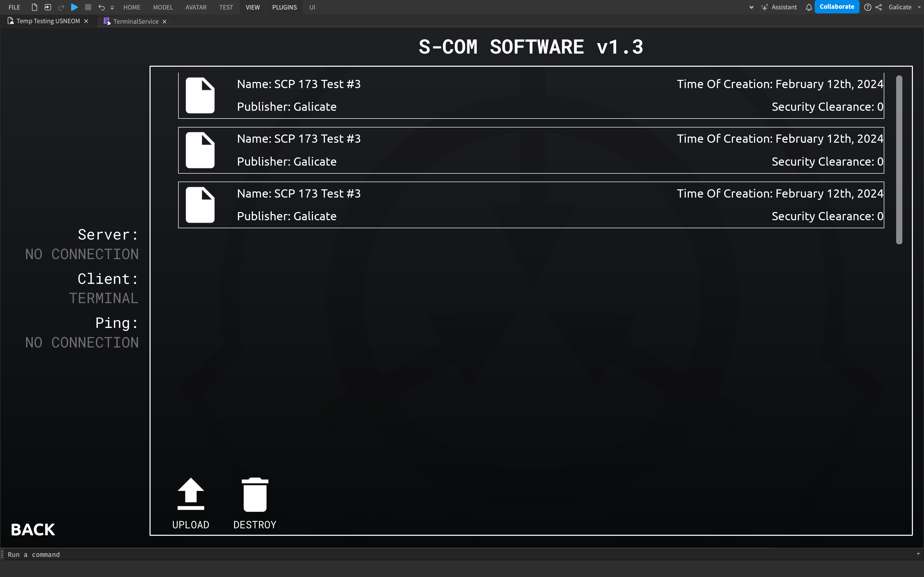This screenshot has width=924, height=577.
Task: Click the Play playtest icon
Action: coord(75,7)
